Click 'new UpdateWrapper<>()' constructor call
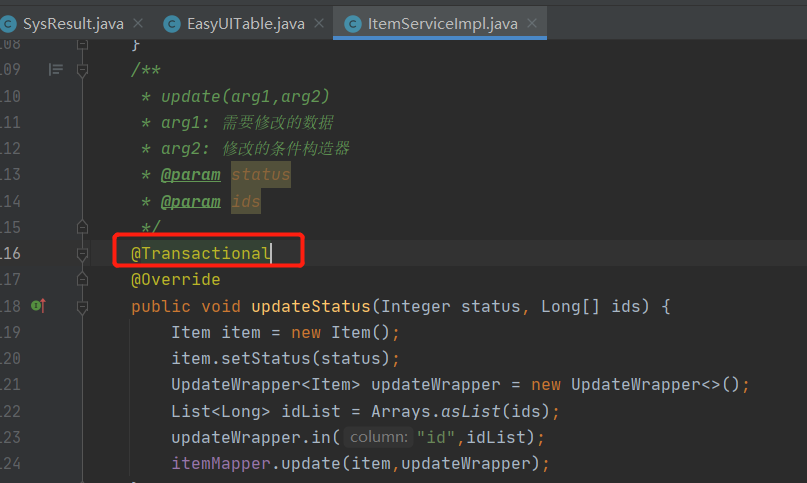The height and width of the screenshot is (483, 807). pos(635,385)
